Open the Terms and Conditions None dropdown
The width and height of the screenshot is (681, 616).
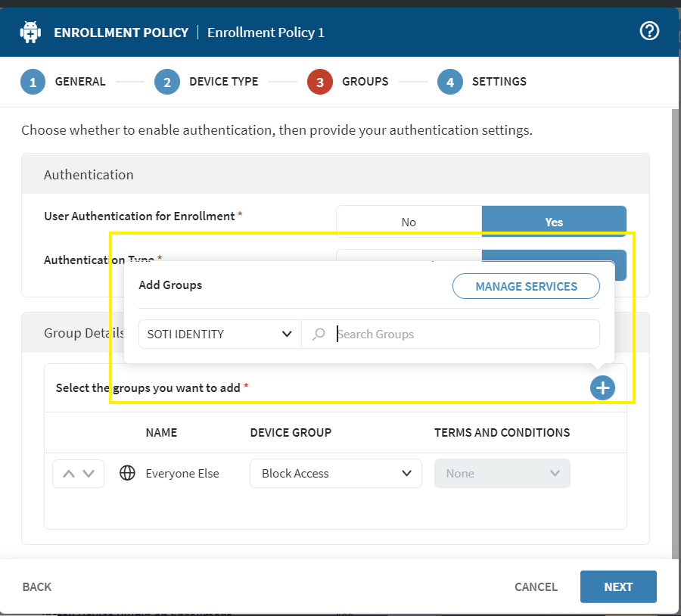[x=502, y=473]
